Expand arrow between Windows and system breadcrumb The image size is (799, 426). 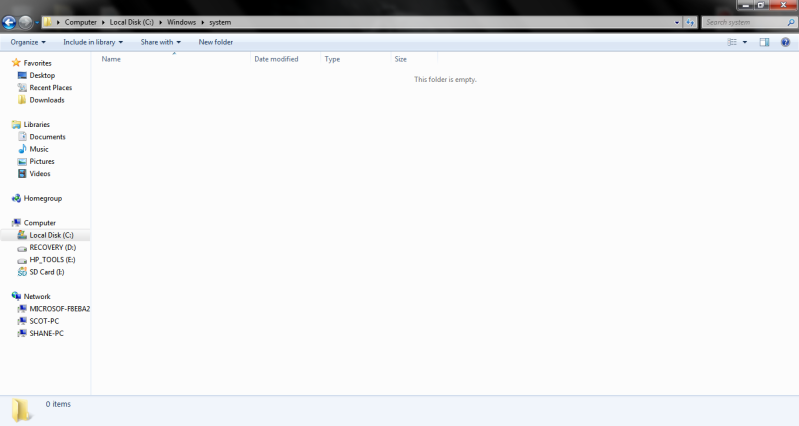[x=203, y=22]
